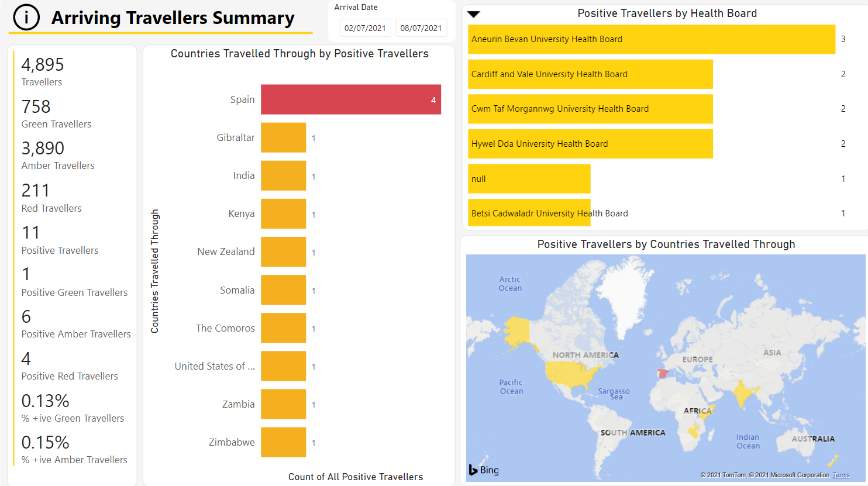
Task: Click the New Zealand bar
Action: [x=283, y=251]
